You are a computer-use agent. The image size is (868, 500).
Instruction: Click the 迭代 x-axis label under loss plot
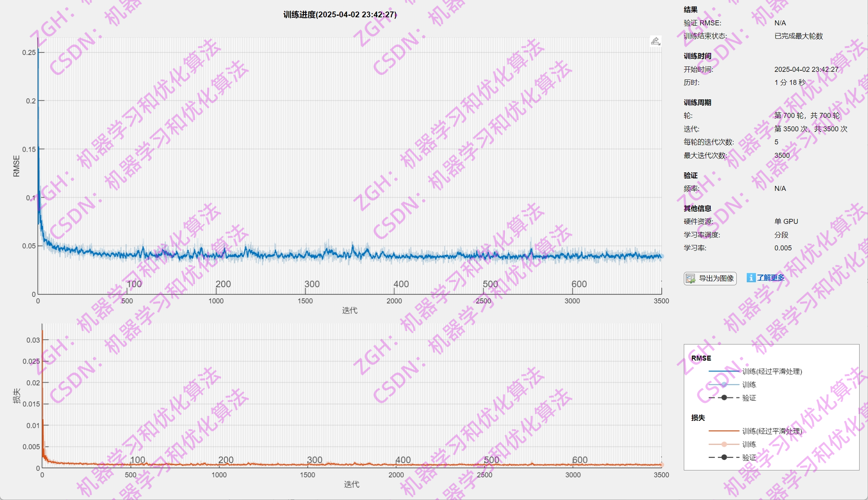click(x=351, y=484)
